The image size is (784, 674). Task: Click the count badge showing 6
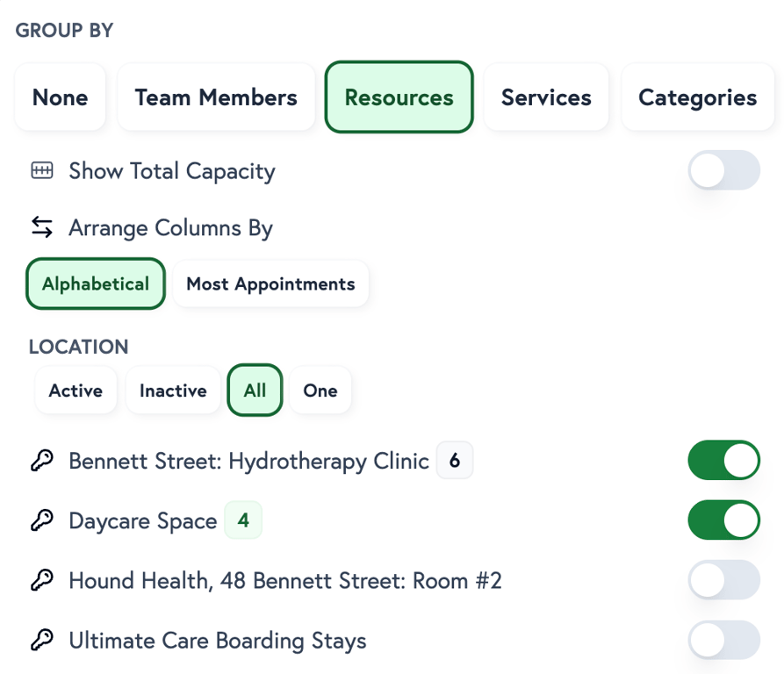(x=454, y=460)
